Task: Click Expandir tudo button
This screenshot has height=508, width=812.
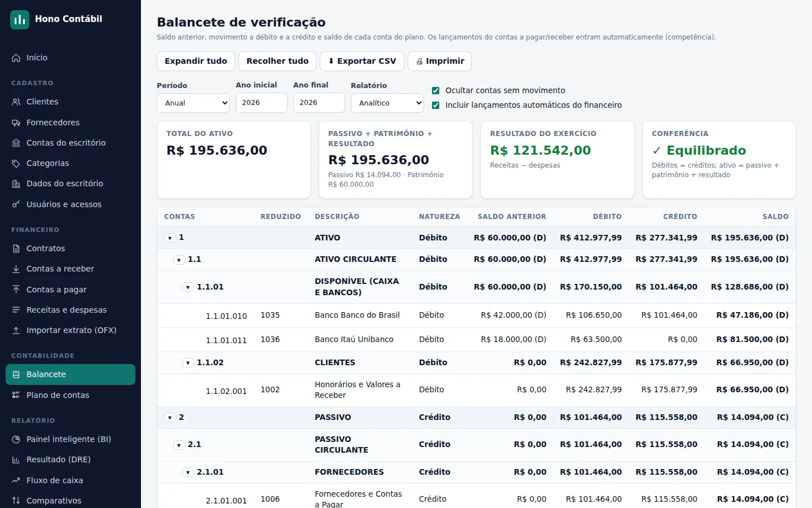Action: (196, 61)
